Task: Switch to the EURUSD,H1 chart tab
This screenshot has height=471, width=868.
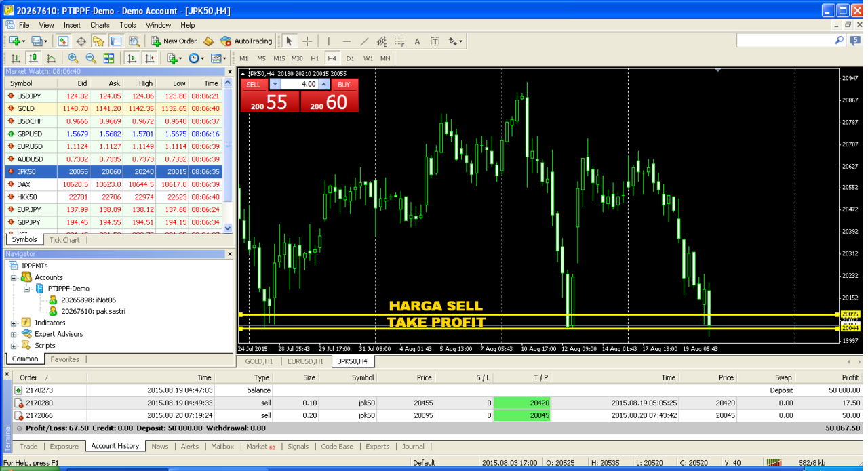Action: pos(304,361)
